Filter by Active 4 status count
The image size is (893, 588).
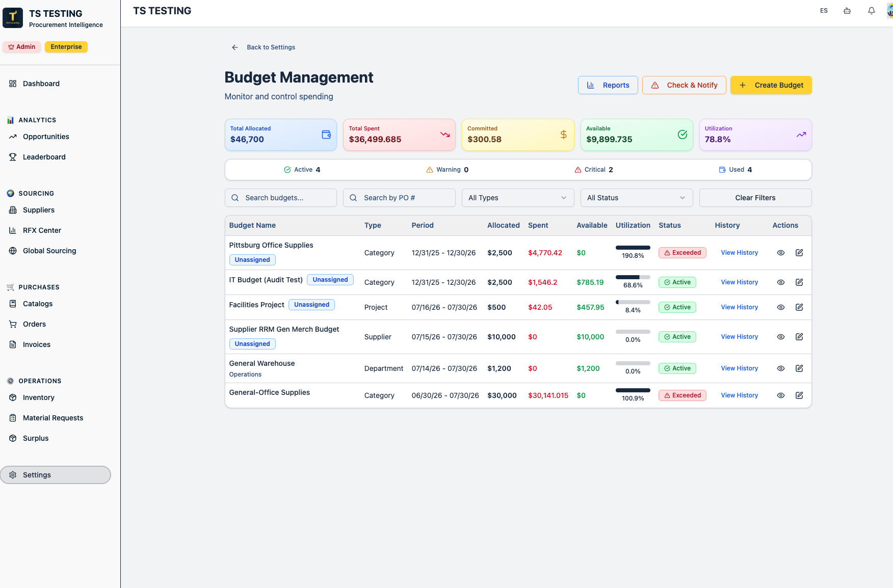pos(302,170)
